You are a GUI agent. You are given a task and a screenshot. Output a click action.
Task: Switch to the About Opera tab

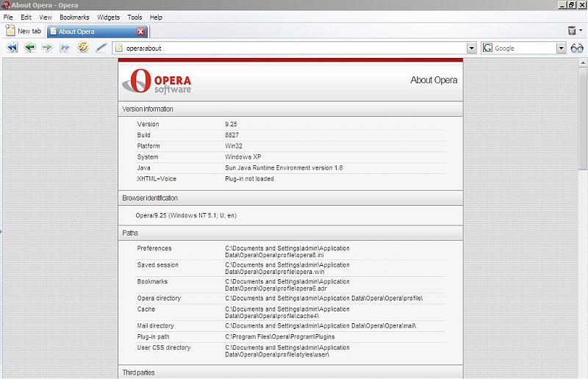coord(98,32)
